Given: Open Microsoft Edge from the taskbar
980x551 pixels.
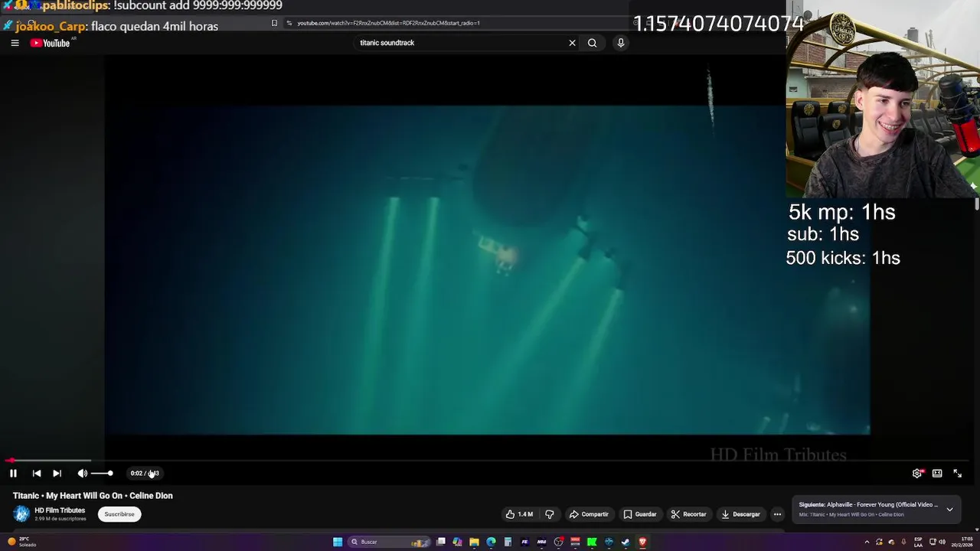Looking at the screenshot, I should pos(491,542).
